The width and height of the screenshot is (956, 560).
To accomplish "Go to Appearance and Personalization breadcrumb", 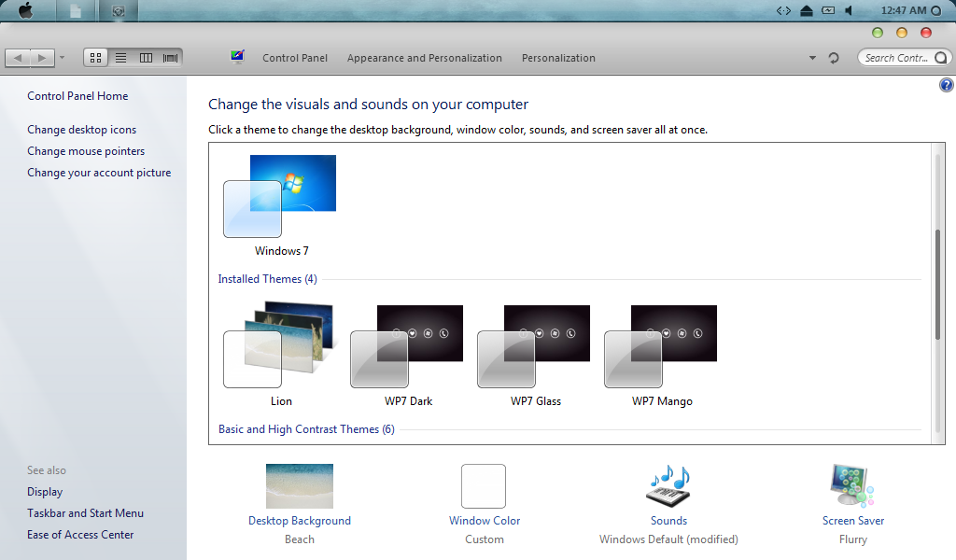I will [x=425, y=58].
